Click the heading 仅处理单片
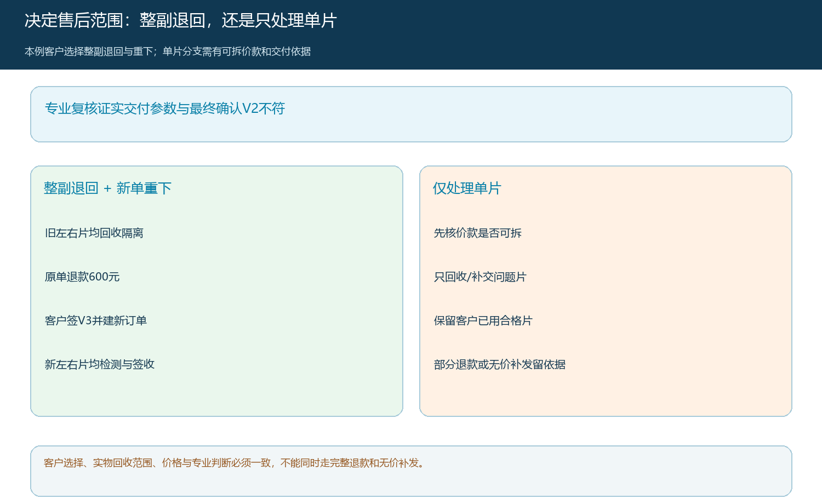This screenshot has width=822, height=504. pyautogui.click(x=467, y=188)
